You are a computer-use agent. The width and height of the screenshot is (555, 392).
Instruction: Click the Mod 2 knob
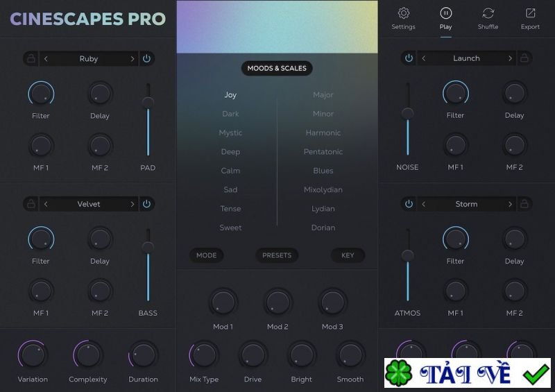click(x=277, y=302)
